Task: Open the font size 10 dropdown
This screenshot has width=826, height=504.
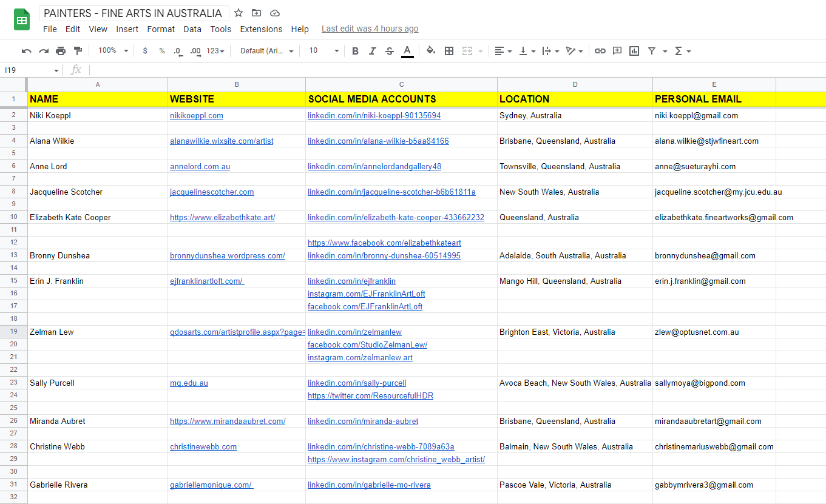Action: point(324,51)
